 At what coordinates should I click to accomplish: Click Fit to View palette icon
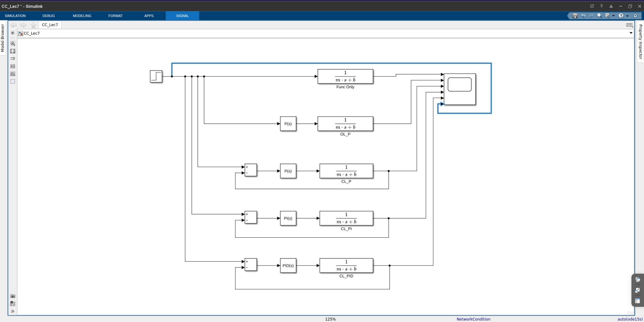click(13, 51)
